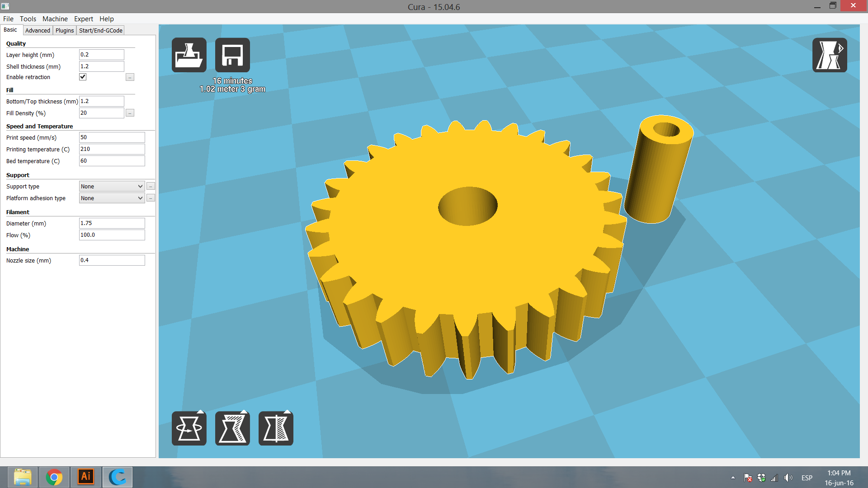Click the Flow percentage input field
This screenshot has height=488, width=868.
[x=112, y=235]
